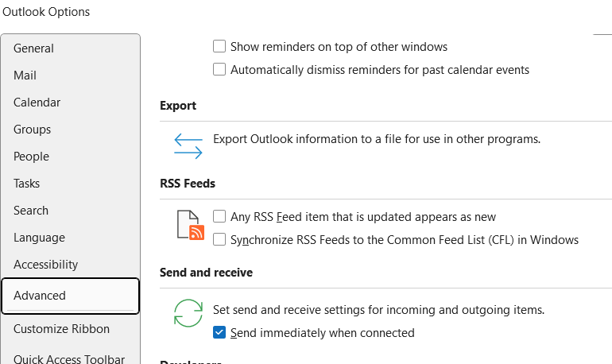Select the Calendar options category
This screenshot has width=612, height=364.
point(70,103)
